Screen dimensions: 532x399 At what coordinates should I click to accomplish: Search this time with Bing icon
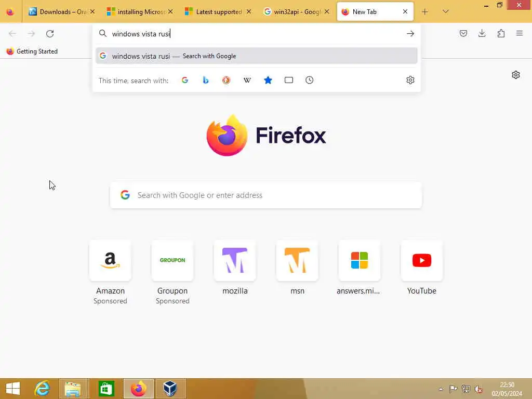click(x=206, y=80)
